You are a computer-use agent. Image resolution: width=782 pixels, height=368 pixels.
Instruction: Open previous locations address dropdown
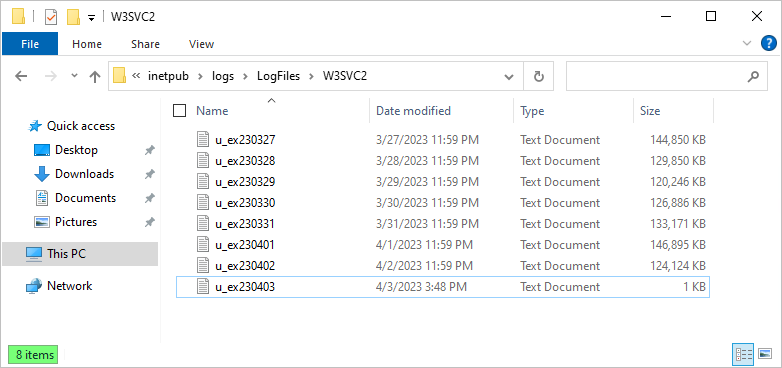[x=509, y=77]
